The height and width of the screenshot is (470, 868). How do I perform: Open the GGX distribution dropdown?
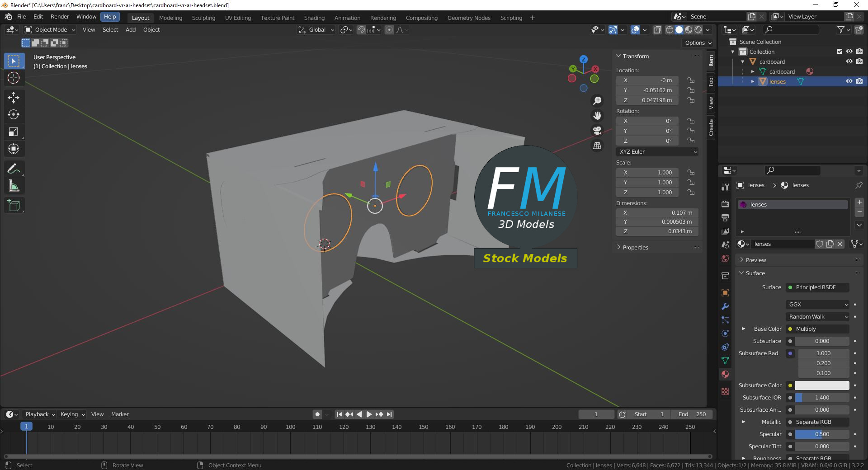[x=818, y=305]
